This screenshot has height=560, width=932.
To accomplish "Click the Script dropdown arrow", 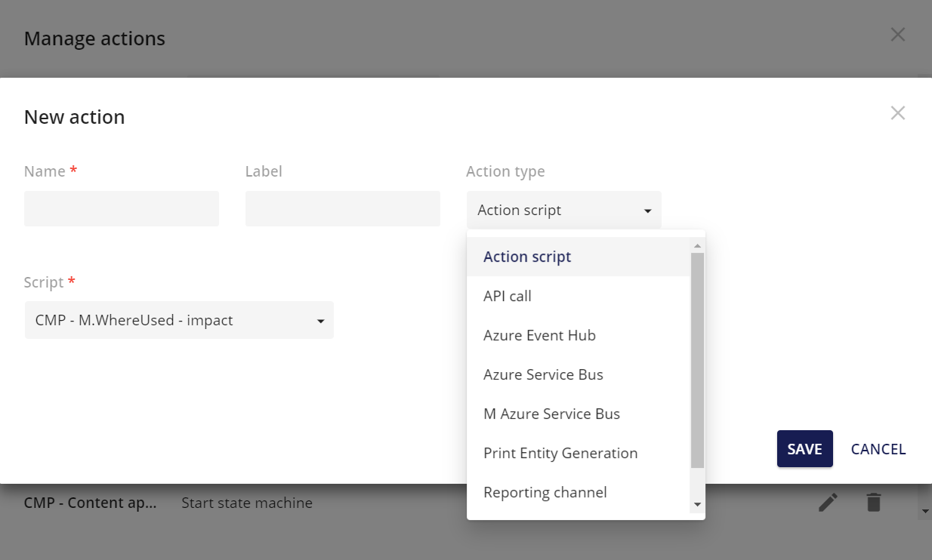I will [320, 320].
